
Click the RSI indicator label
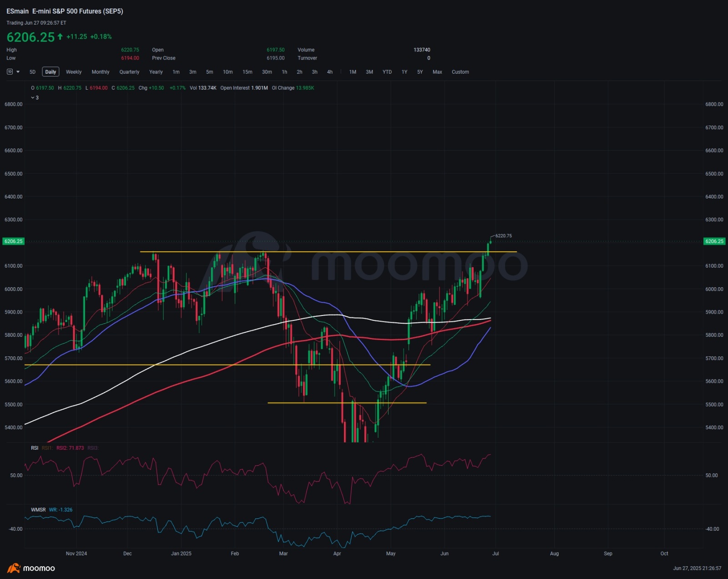point(35,448)
